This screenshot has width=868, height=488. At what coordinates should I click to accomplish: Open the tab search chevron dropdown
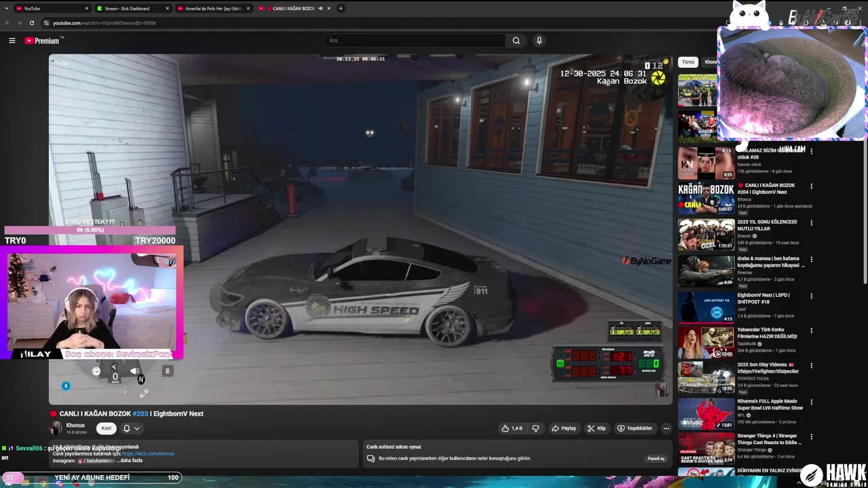pyautogui.click(x=7, y=8)
